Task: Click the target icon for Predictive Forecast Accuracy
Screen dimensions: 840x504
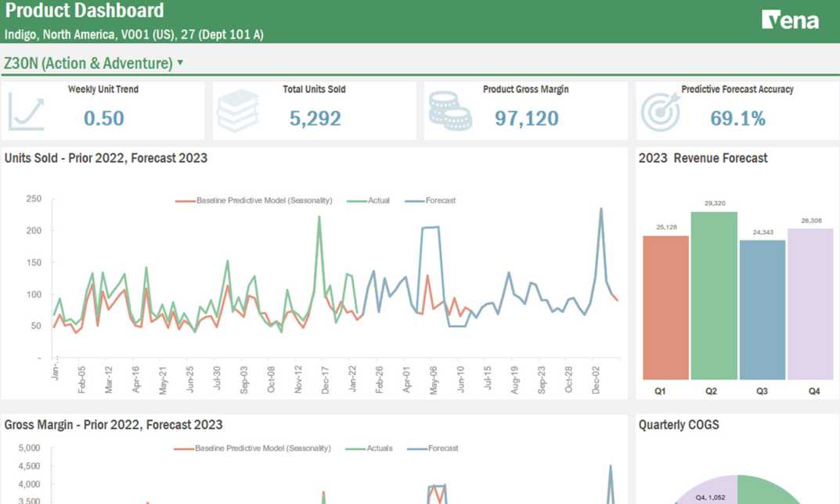Action: pyautogui.click(x=660, y=112)
